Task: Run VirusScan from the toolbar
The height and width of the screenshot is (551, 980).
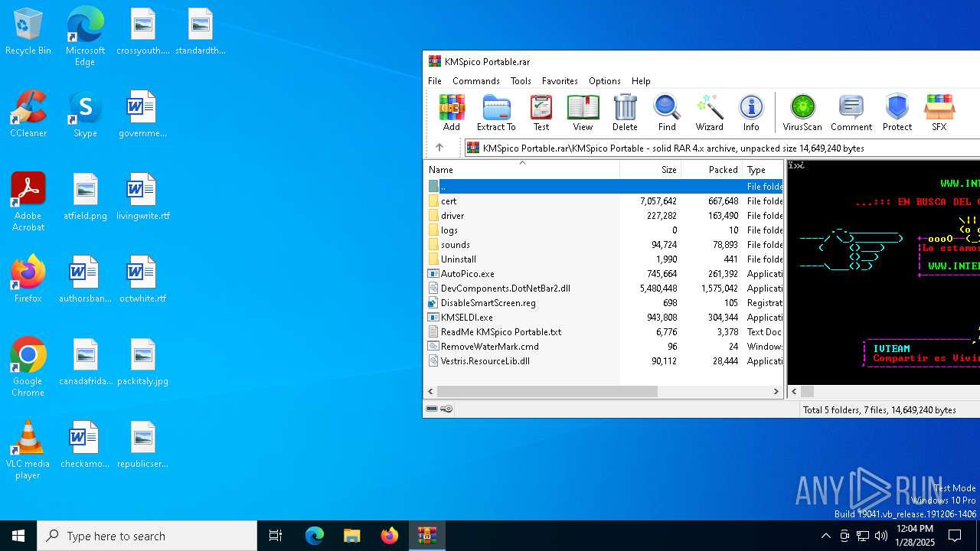Action: tap(802, 112)
